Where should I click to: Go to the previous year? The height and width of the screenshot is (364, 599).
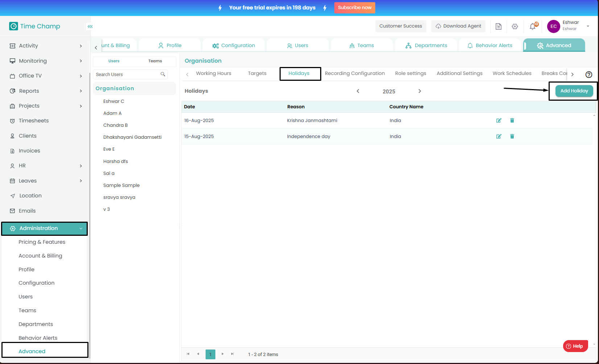tap(358, 91)
